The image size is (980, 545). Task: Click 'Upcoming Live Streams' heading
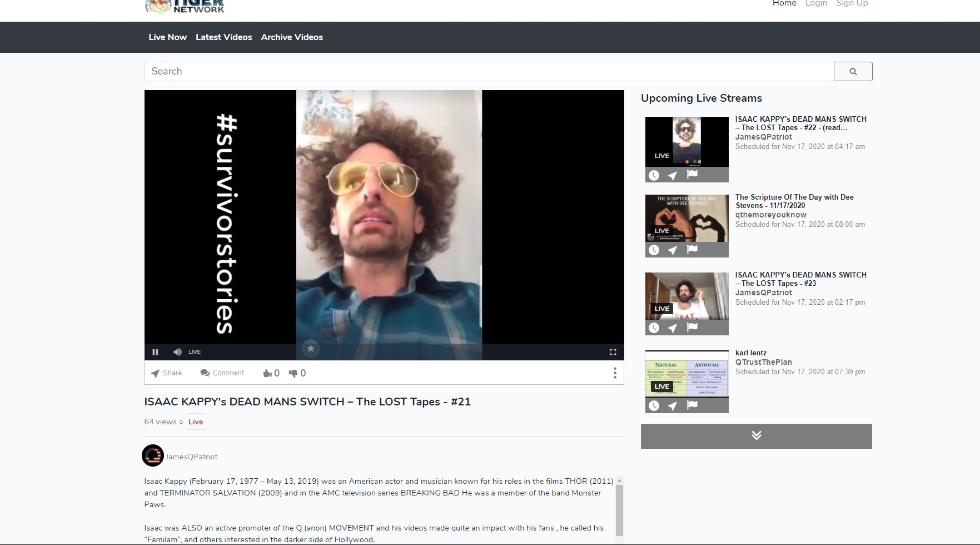702,98
